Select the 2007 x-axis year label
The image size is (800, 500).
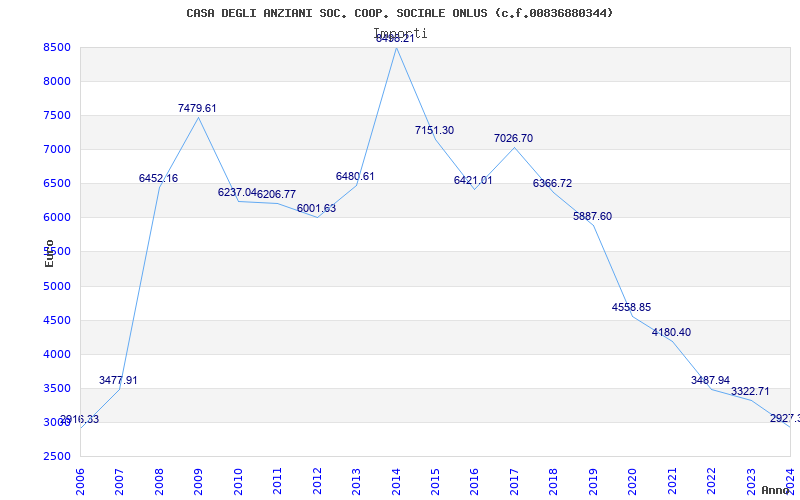coord(119,481)
